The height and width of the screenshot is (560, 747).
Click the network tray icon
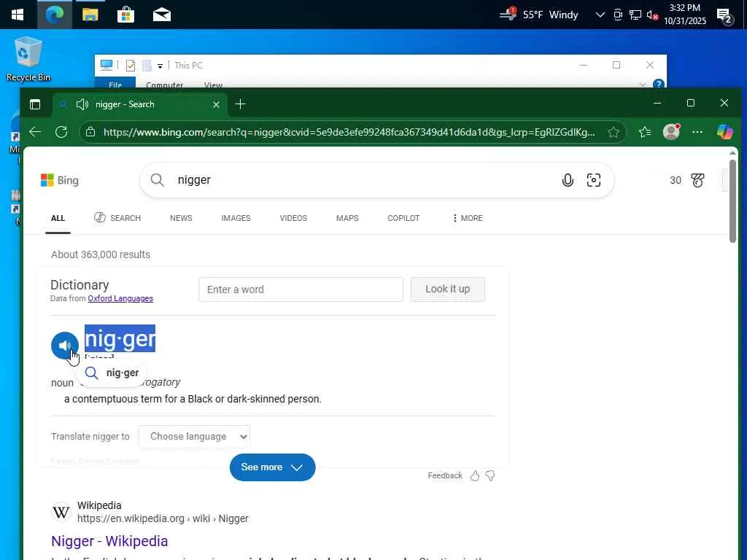(635, 15)
